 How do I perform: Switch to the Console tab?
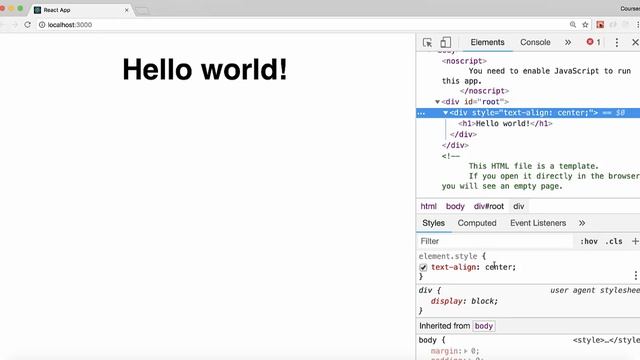(535, 42)
